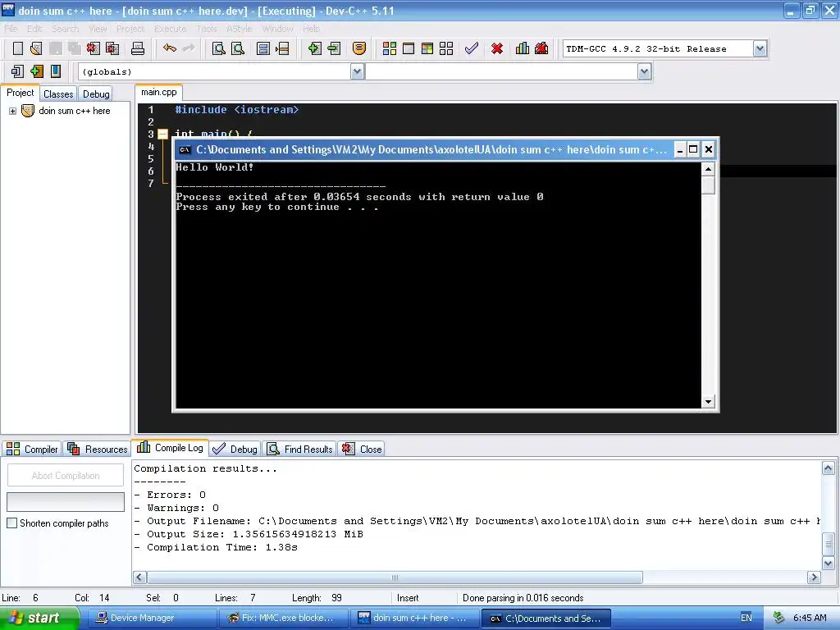Click the Windows start button
The width and height of the screenshot is (840, 630).
tap(39, 618)
